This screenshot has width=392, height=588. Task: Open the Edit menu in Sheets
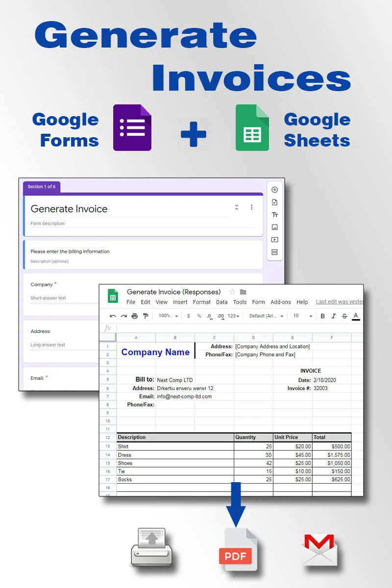point(146,302)
